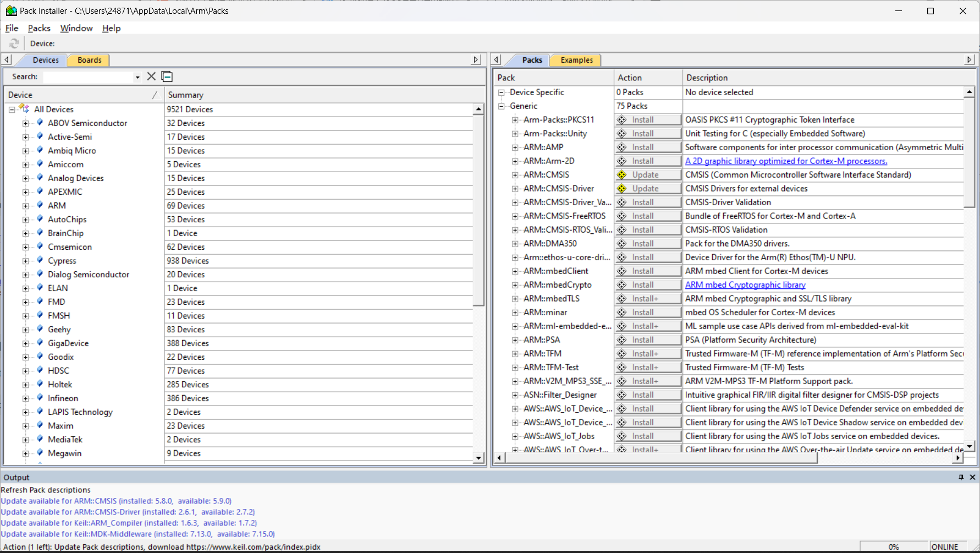Click in the device Search input field

tap(89, 77)
